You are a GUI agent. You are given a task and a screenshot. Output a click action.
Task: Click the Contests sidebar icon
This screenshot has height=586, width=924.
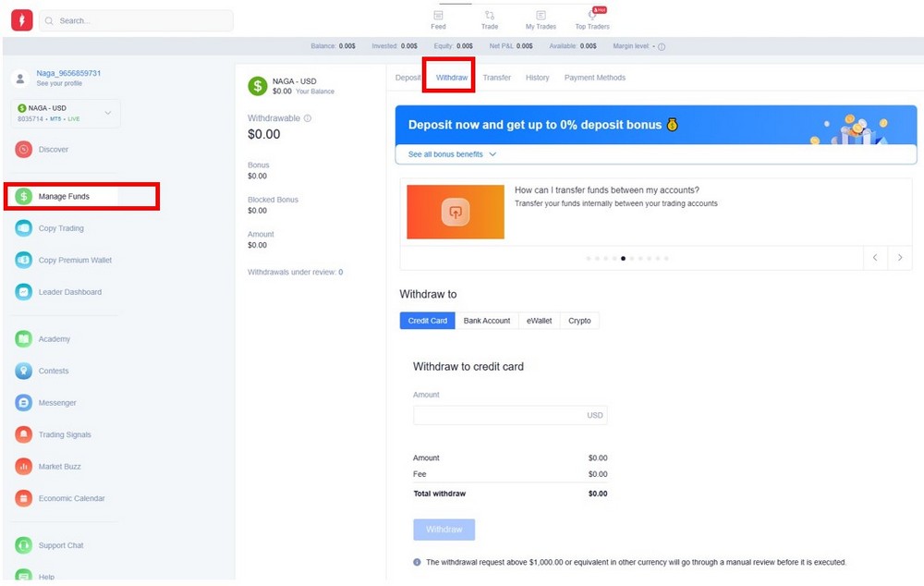point(24,371)
